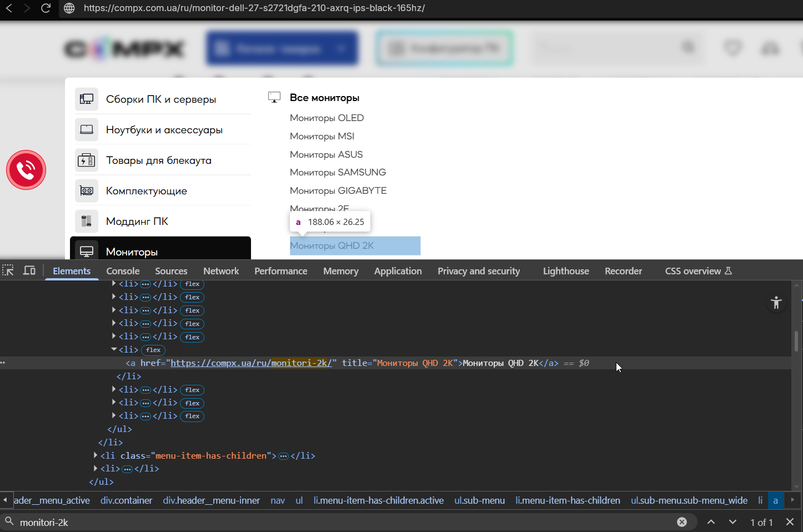Click the flask icon on CSS overview tab
Screen dimensions: 803x532
729,271
